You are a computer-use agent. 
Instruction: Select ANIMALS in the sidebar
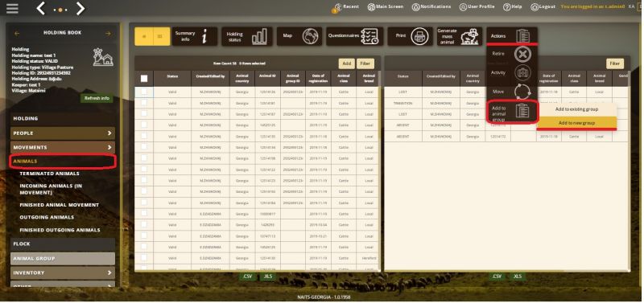[x=63, y=162]
